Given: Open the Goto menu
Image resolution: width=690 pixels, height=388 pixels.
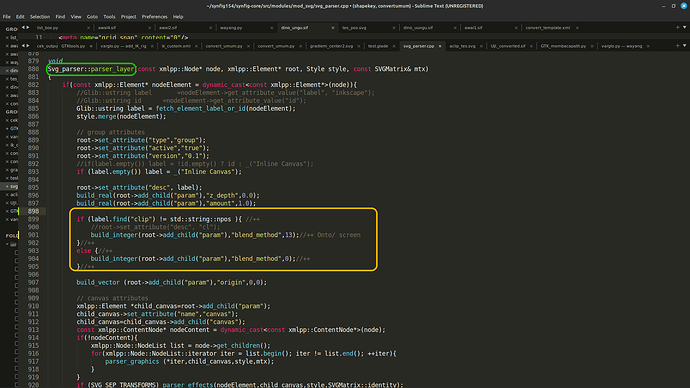Looking at the screenshot, I should tap(92, 17).
